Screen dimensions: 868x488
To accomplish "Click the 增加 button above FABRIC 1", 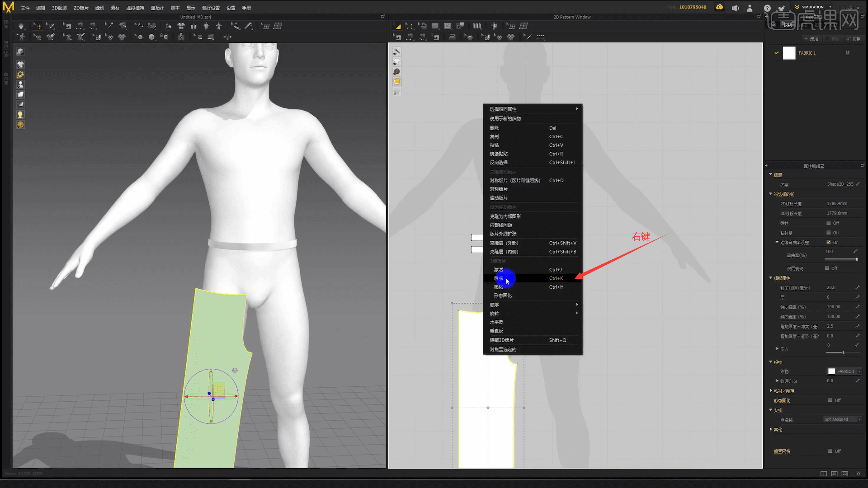I will (811, 39).
